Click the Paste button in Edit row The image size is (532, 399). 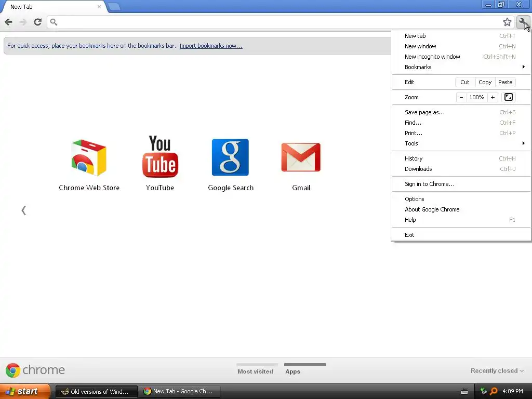(505, 82)
